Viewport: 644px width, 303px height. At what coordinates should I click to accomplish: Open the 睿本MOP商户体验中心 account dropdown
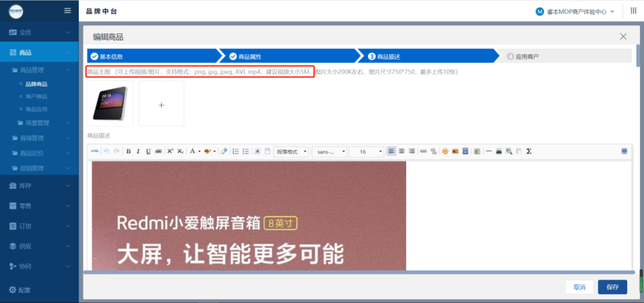coord(575,12)
